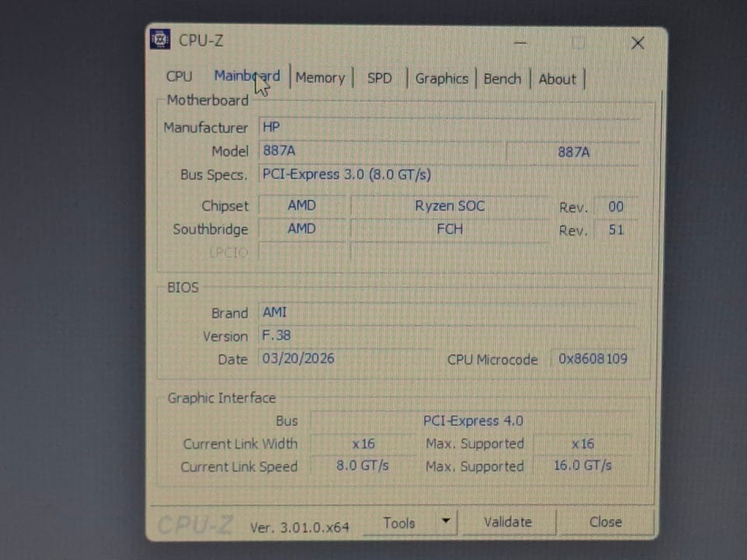The width and height of the screenshot is (747, 560).
Task: View the About tab
Action: 557,79
